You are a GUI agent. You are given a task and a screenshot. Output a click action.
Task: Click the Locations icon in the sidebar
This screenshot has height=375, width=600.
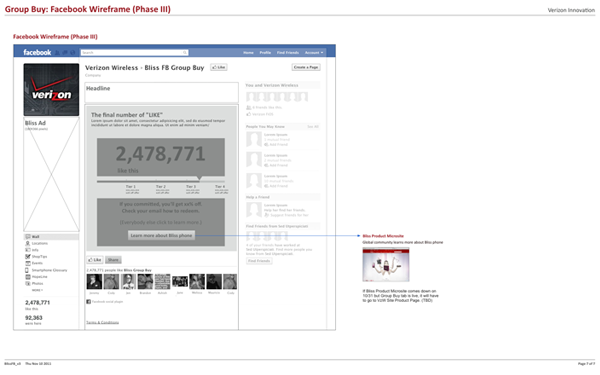27,243
